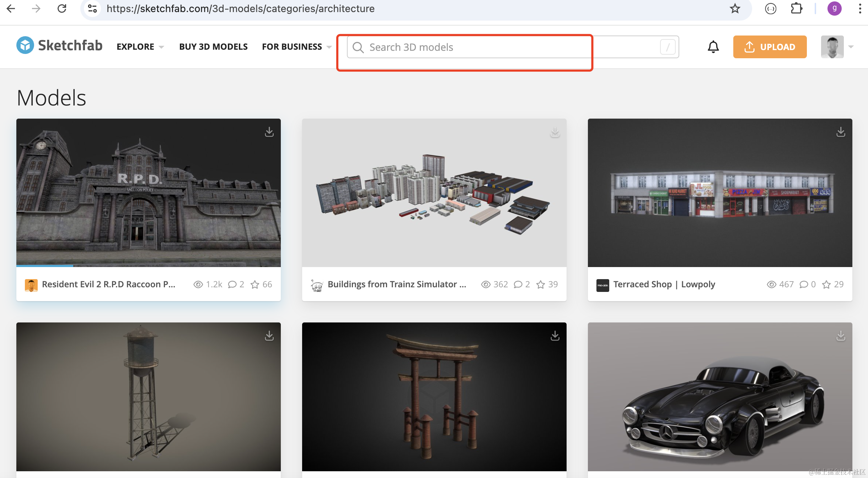The image size is (868, 478).
Task: Open the notifications bell
Action: point(713,47)
